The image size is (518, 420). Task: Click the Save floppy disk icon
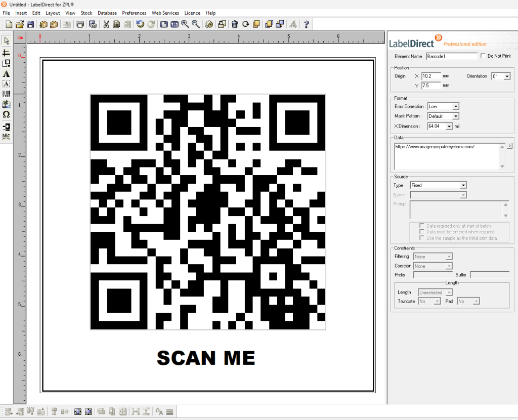[x=30, y=24]
